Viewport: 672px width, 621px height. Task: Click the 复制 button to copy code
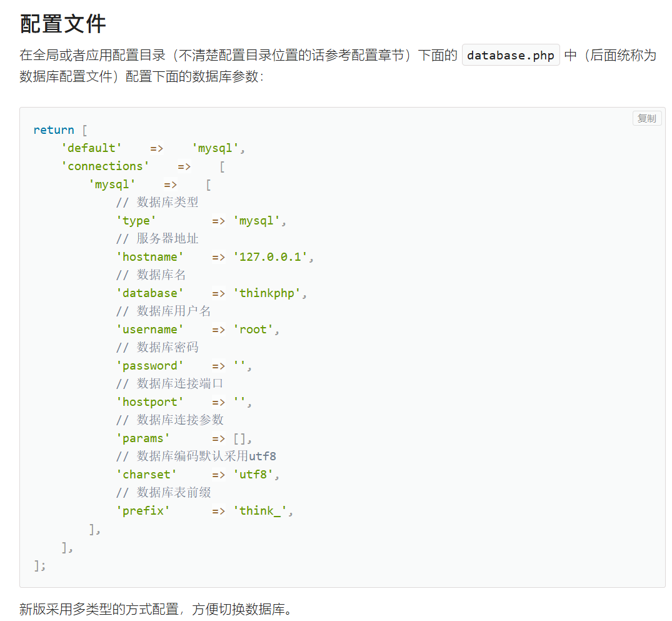coord(646,118)
